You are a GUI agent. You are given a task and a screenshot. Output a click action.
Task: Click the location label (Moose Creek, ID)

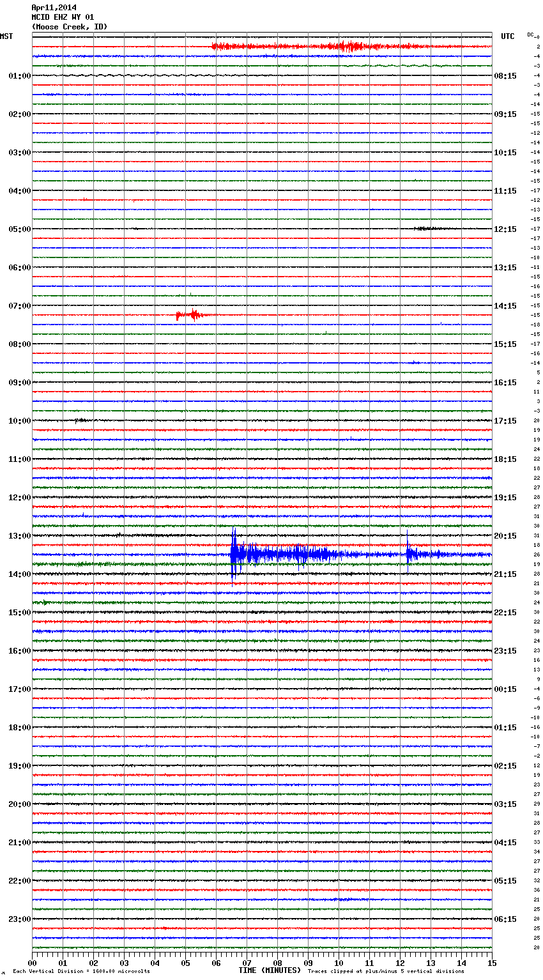pos(70,27)
